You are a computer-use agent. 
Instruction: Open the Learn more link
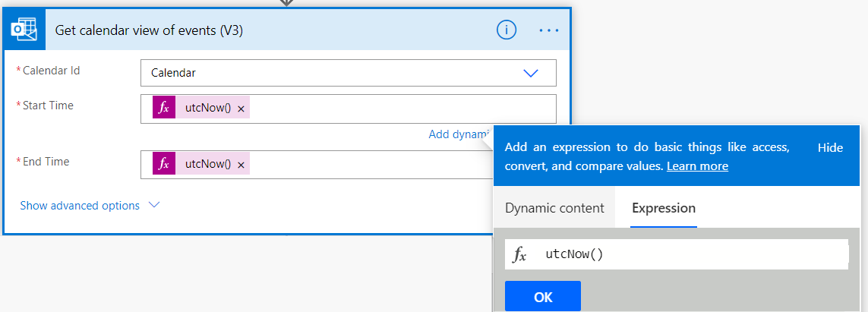pyautogui.click(x=697, y=165)
